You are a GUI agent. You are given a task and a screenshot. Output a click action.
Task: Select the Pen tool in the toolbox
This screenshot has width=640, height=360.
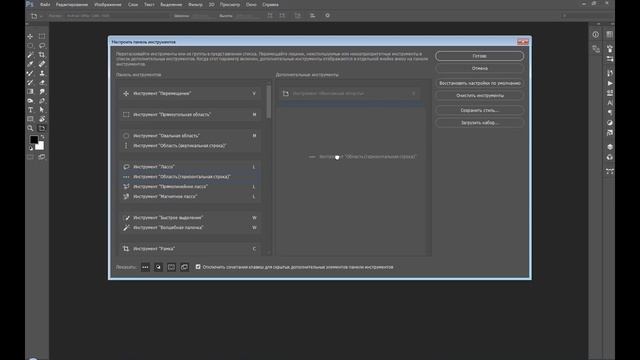[42, 101]
